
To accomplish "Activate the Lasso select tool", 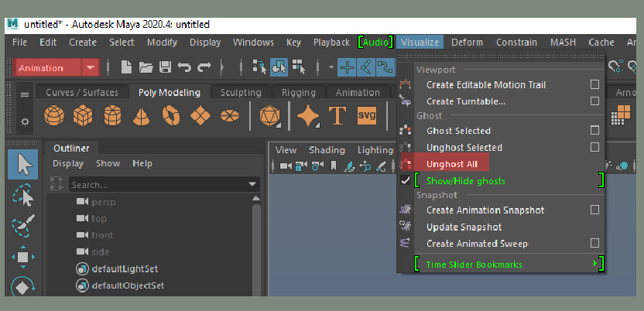I will coord(23,196).
